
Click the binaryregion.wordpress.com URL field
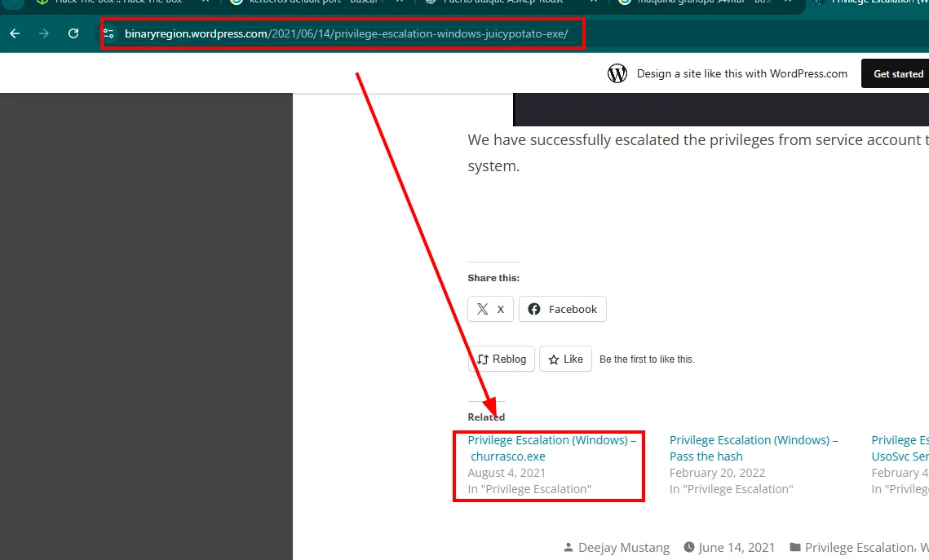(346, 33)
